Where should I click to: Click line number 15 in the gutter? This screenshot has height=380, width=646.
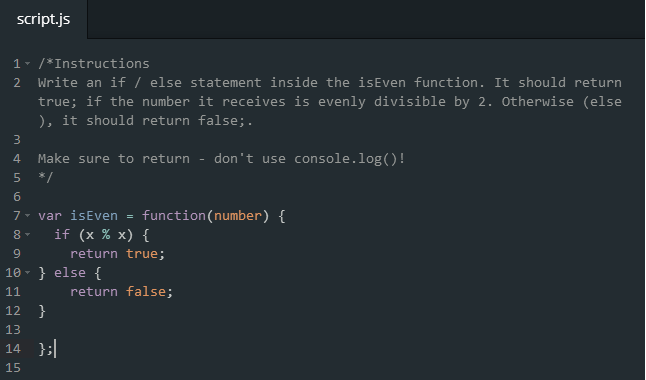(13, 368)
